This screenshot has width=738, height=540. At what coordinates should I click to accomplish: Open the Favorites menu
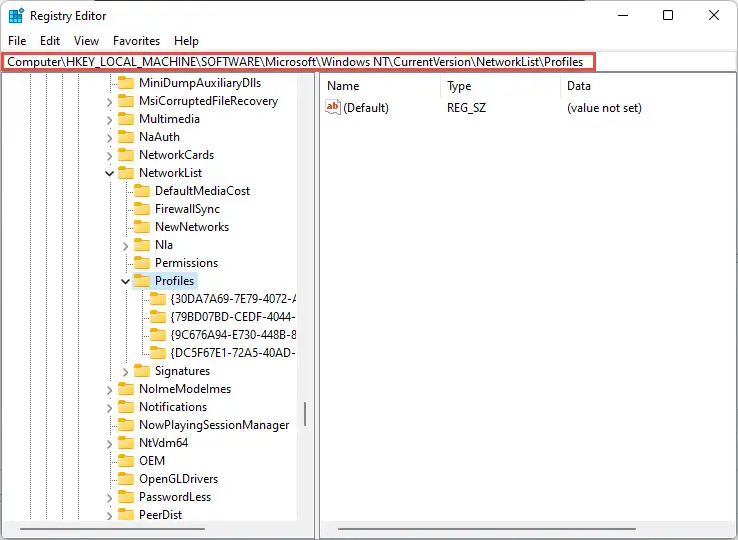136,41
